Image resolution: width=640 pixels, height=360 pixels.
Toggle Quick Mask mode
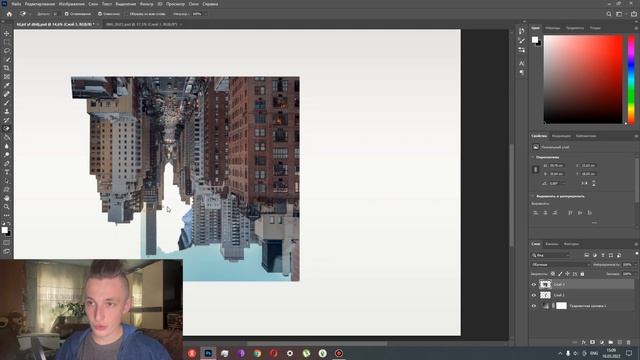coord(7,243)
